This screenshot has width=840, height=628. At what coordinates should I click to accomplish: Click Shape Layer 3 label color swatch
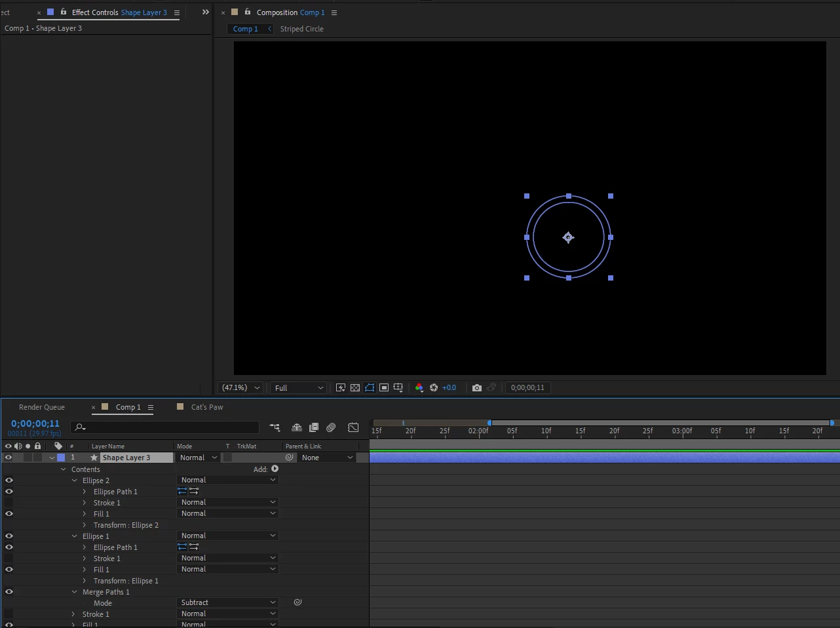click(61, 458)
